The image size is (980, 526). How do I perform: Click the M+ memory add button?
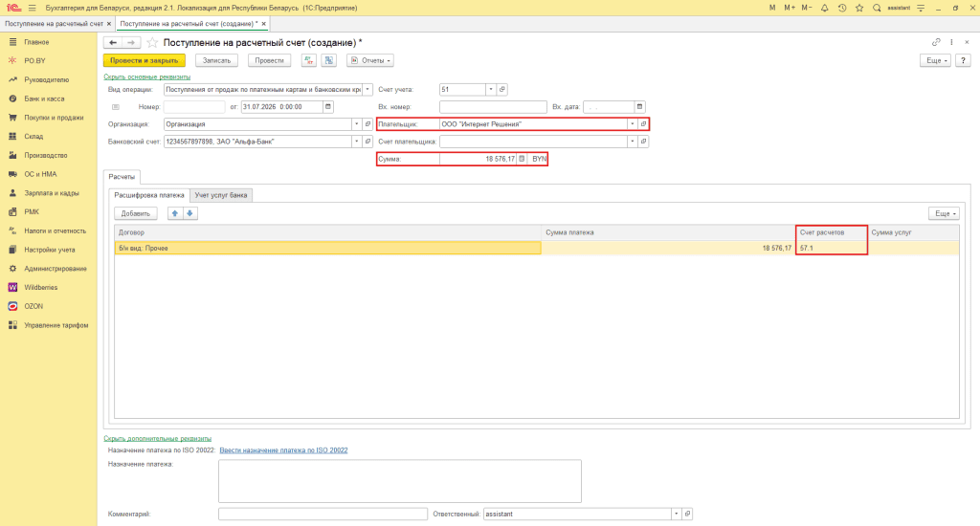tap(790, 8)
